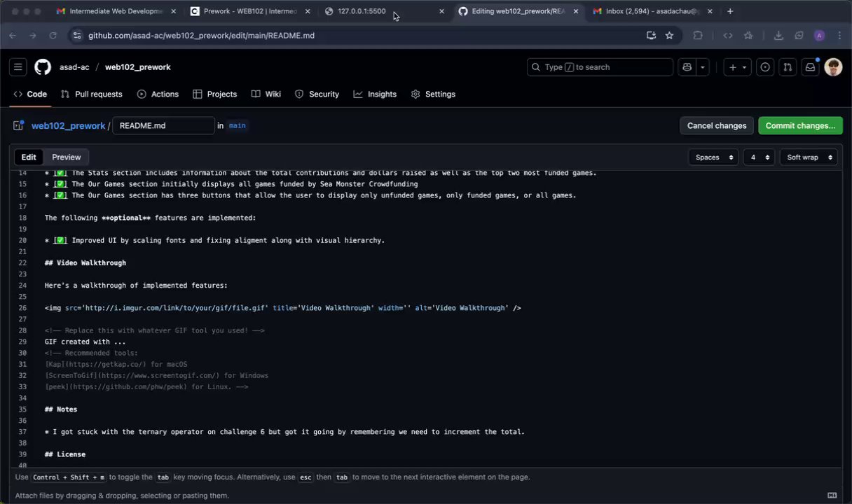Open the Code repository tab
Viewport: 852px width, 504px height.
click(x=30, y=94)
